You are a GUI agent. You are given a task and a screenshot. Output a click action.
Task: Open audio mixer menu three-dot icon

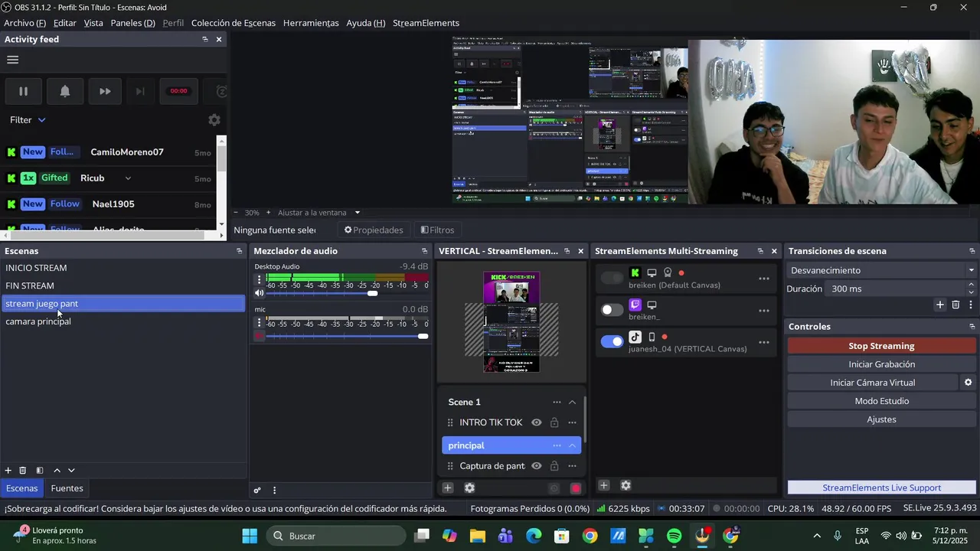click(274, 491)
